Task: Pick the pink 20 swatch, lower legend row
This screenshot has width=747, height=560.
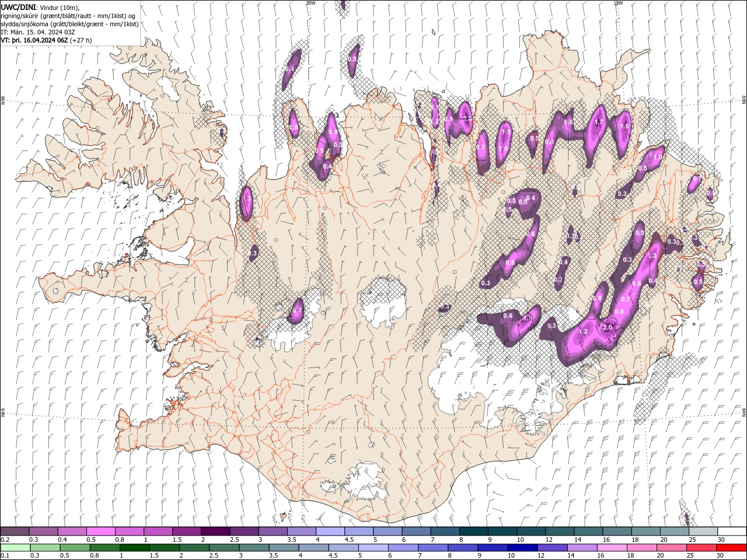Action: pos(671,548)
